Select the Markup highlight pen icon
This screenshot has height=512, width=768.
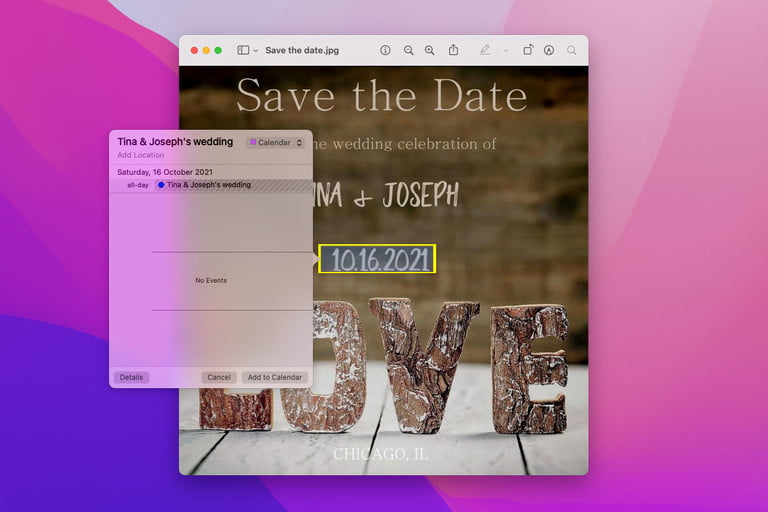(485, 50)
